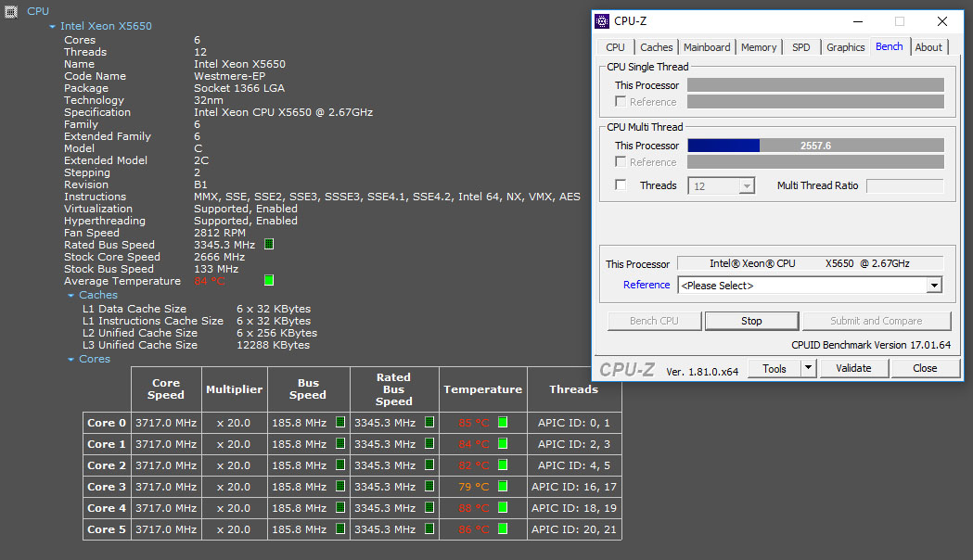
Task: Click the blue Reference link label
Action: (x=647, y=285)
